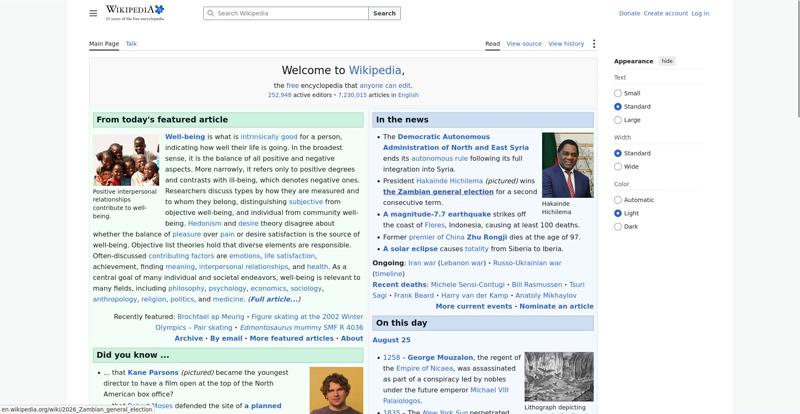Viewport: 800px width, 414px height.
Task: Open the Empire of Nicaea link
Action: [x=424, y=369]
